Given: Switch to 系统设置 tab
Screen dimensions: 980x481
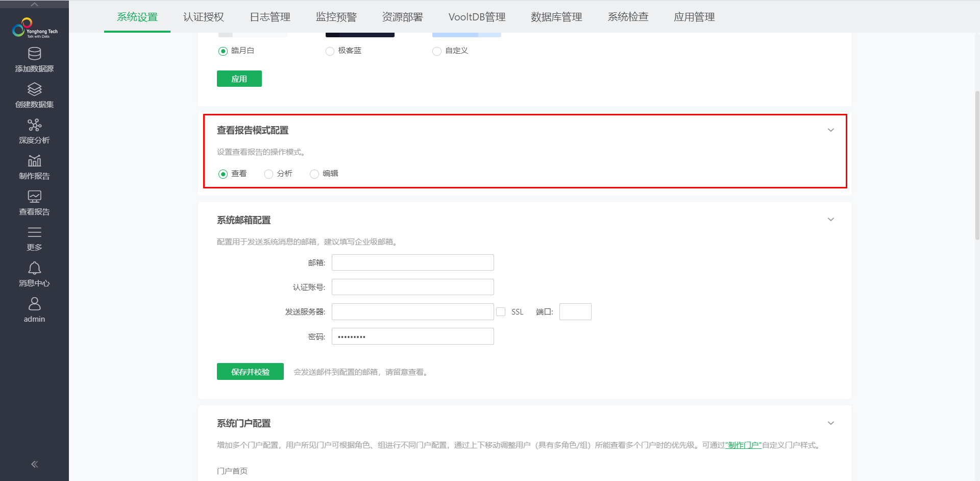Looking at the screenshot, I should tap(137, 17).
